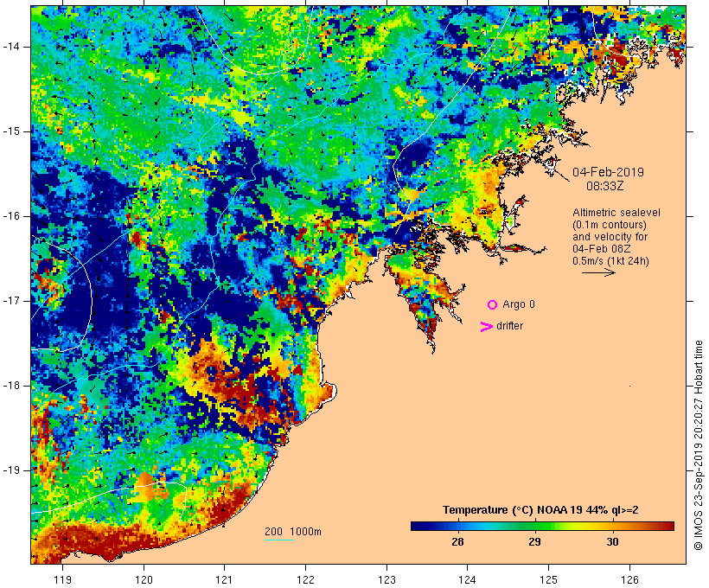
Task: Click the IMOS copyright timestamp text
Action: click(698, 445)
